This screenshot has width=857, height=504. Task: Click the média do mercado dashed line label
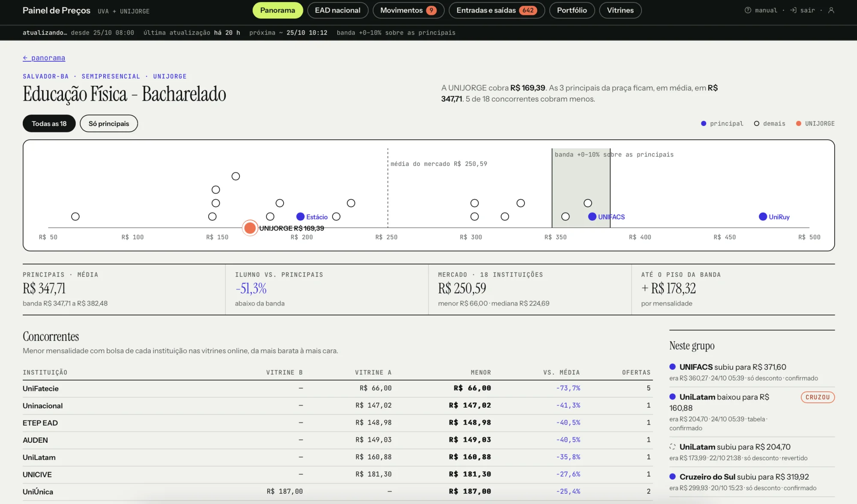439,164
